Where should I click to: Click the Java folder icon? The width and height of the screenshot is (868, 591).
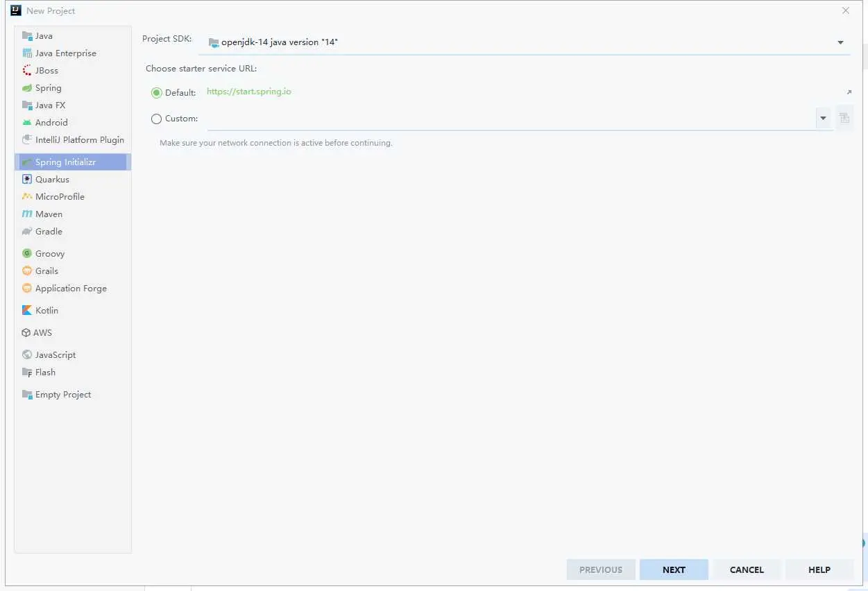[27, 36]
